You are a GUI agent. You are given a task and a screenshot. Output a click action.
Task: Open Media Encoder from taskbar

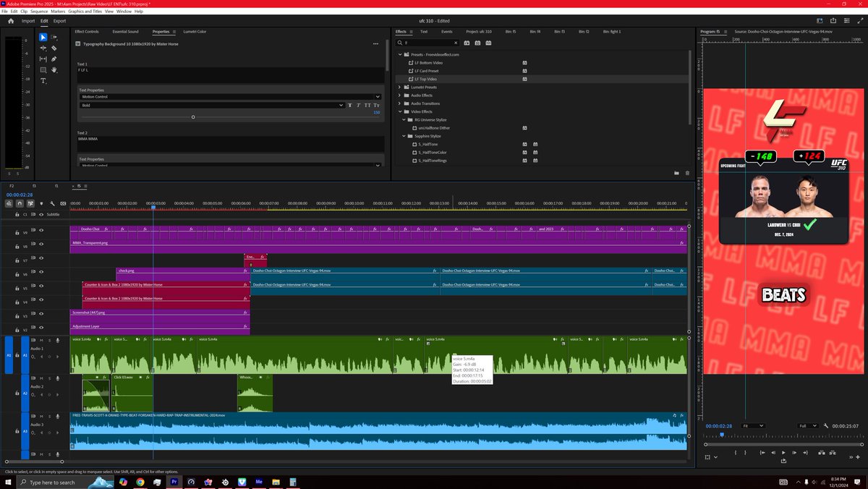(258, 482)
